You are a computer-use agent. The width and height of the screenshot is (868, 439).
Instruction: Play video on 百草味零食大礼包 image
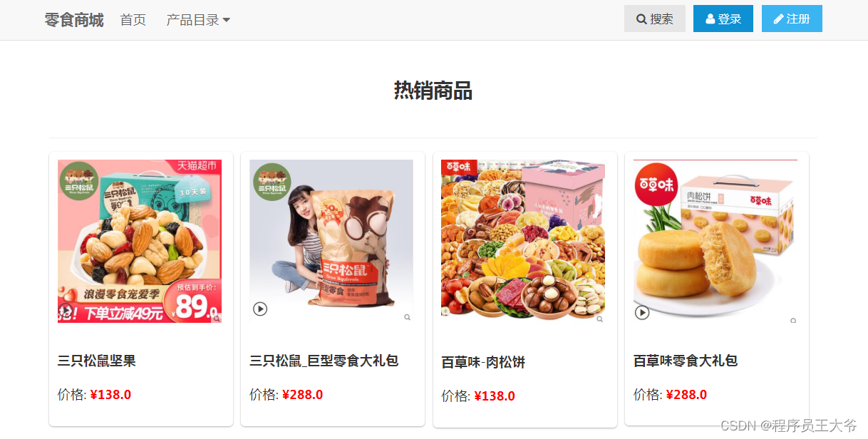(x=642, y=312)
